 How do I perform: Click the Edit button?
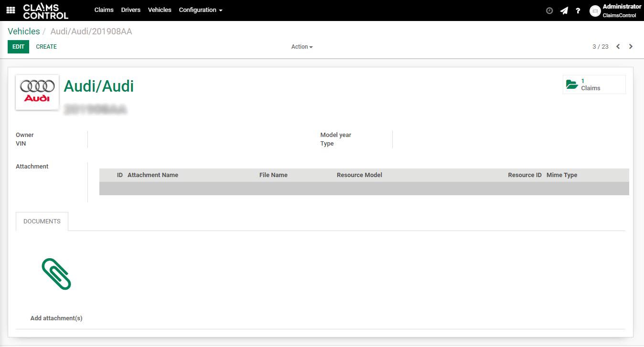pyautogui.click(x=18, y=47)
